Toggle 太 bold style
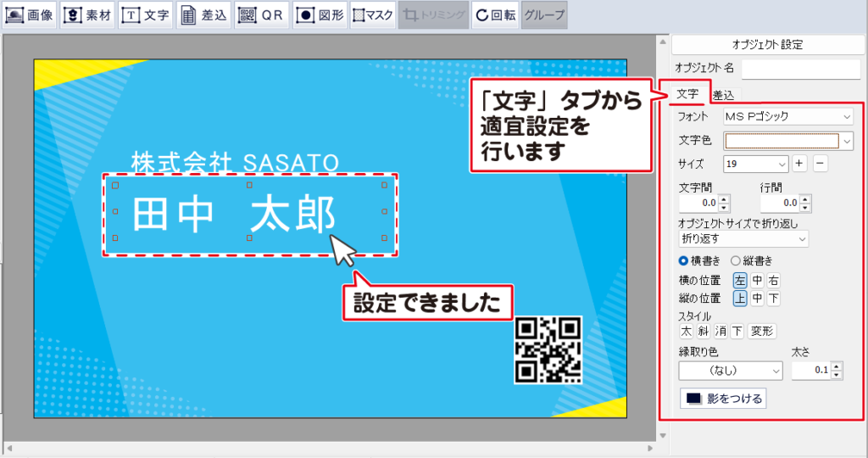Screen dimensions: 868x458 [x=686, y=331]
